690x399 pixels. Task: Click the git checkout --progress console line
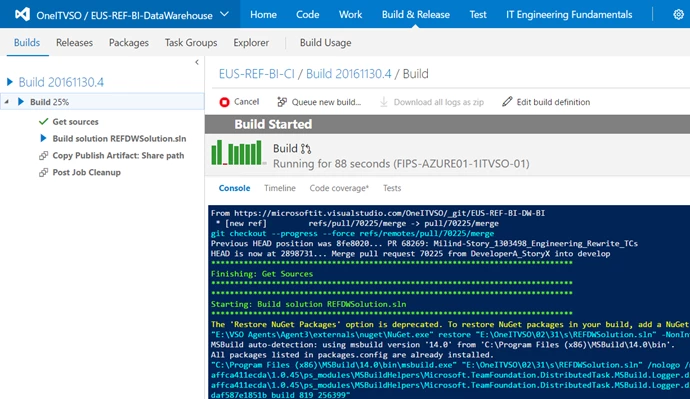point(352,233)
